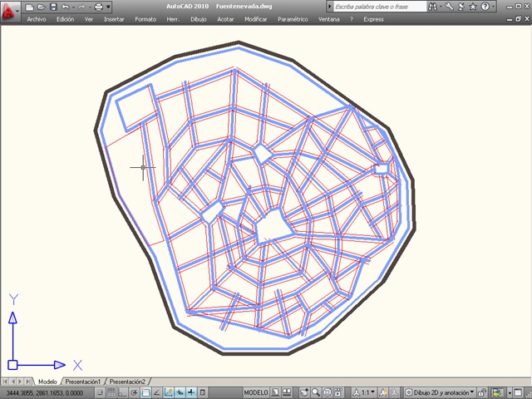This screenshot has width=532, height=399.
Task: Click the Zoom magnifier in status bar
Action: [x=316, y=392]
